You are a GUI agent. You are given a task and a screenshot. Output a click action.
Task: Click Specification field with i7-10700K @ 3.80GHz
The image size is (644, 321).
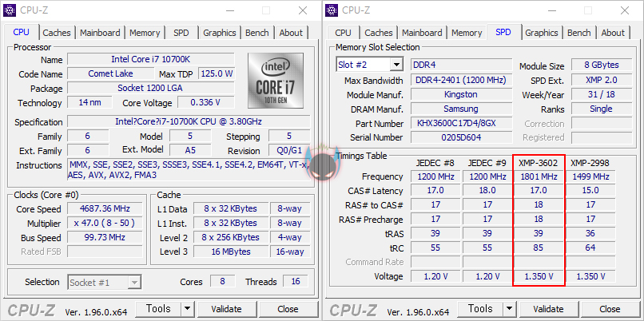point(189,122)
